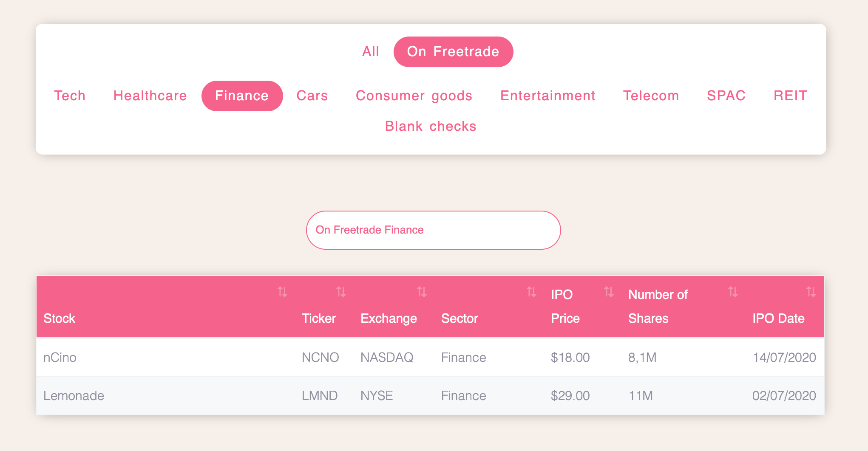
Task: Toggle the On Freetrade filter pill
Action: [453, 52]
